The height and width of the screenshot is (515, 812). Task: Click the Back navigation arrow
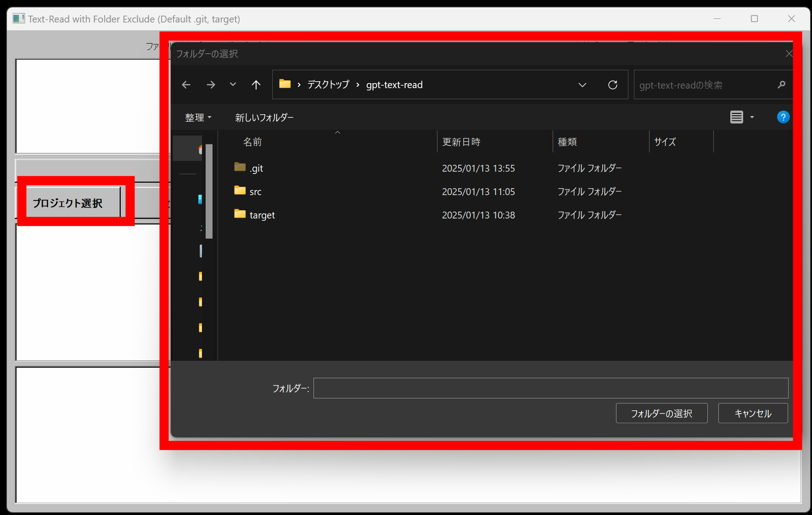point(186,85)
